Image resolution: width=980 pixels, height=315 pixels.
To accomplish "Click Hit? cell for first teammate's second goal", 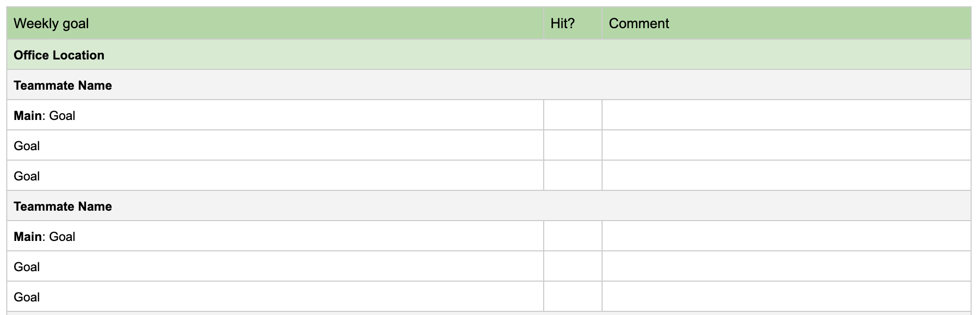I will point(572,146).
